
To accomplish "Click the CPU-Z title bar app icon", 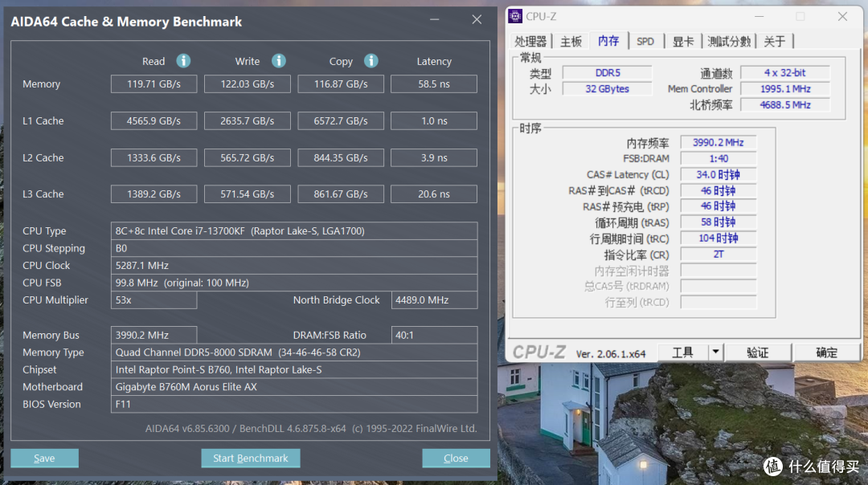I will [x=515, y=17].
